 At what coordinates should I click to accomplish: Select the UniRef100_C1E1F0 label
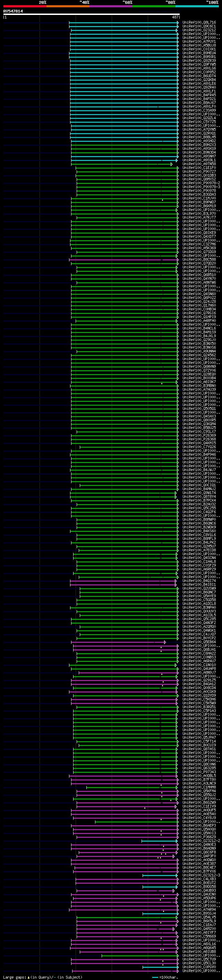coord(199,168)
